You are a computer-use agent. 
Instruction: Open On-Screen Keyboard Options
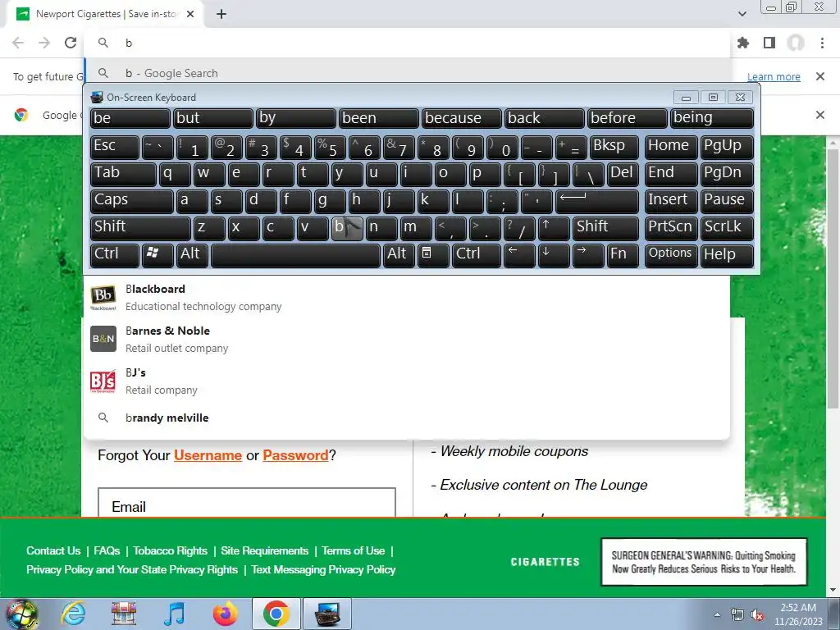coord(671,254)
